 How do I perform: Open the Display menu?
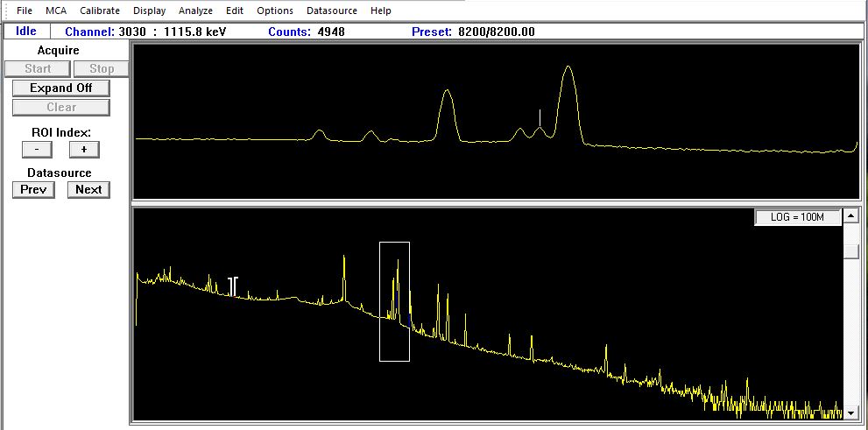pyautogui.click(x=148, y=11)
